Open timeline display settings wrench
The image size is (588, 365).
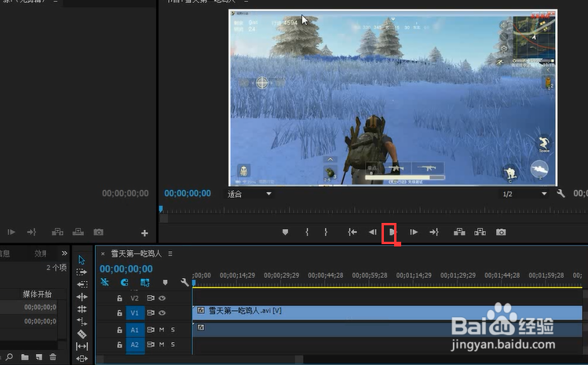pos(184,282)
